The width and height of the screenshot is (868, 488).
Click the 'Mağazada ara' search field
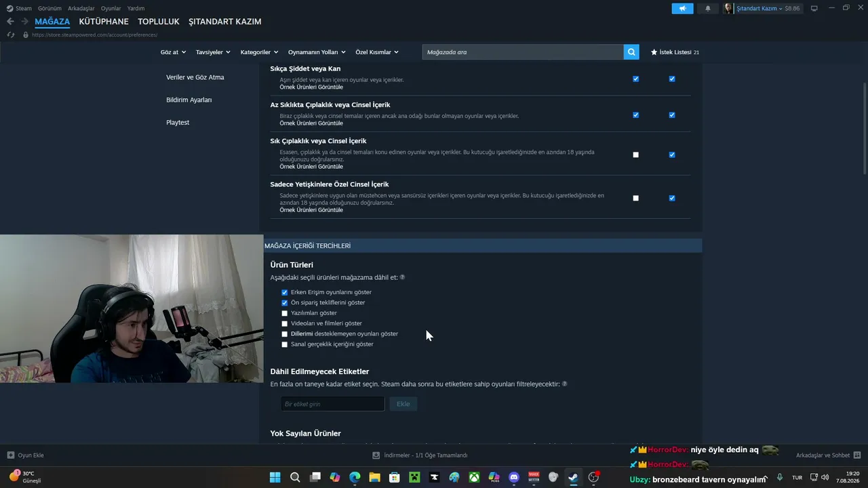523,52
